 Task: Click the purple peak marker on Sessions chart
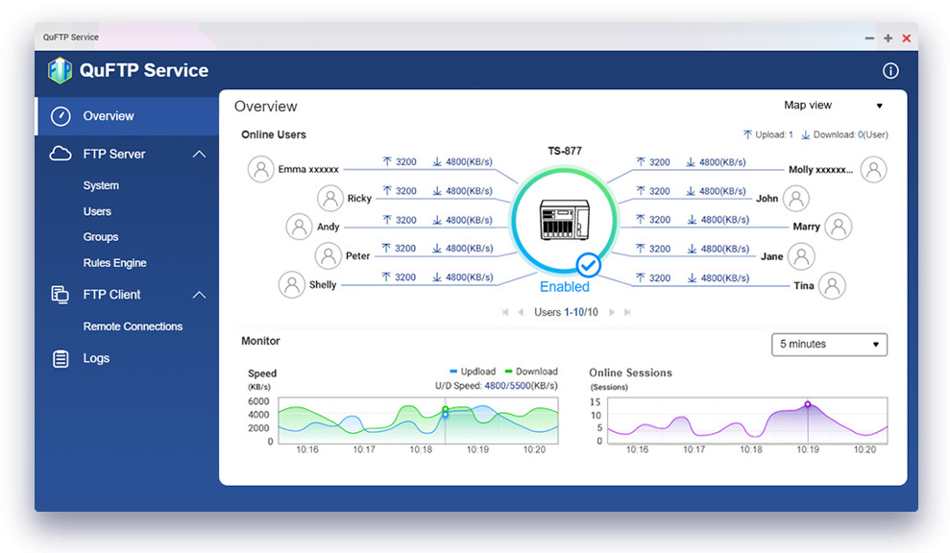[808, 404]
